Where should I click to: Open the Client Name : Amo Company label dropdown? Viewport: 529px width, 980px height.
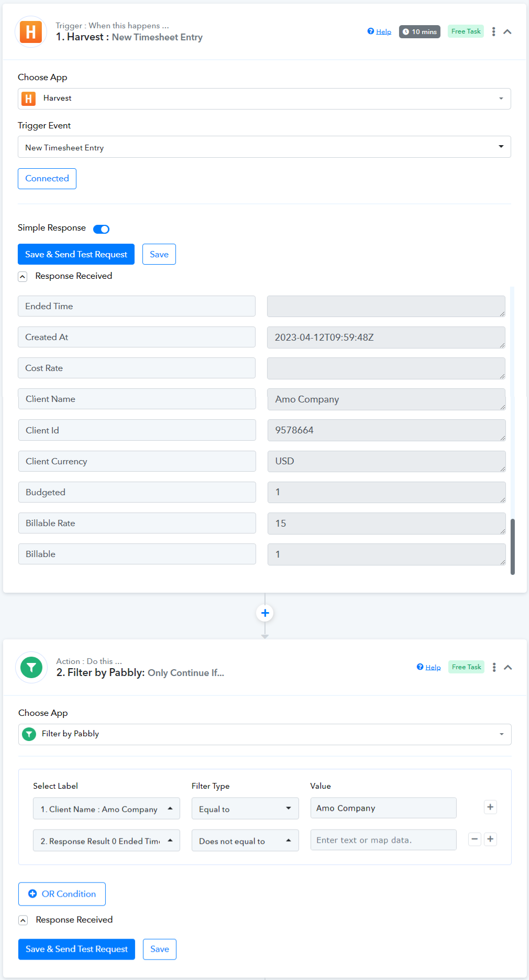[x=106, y=809]
